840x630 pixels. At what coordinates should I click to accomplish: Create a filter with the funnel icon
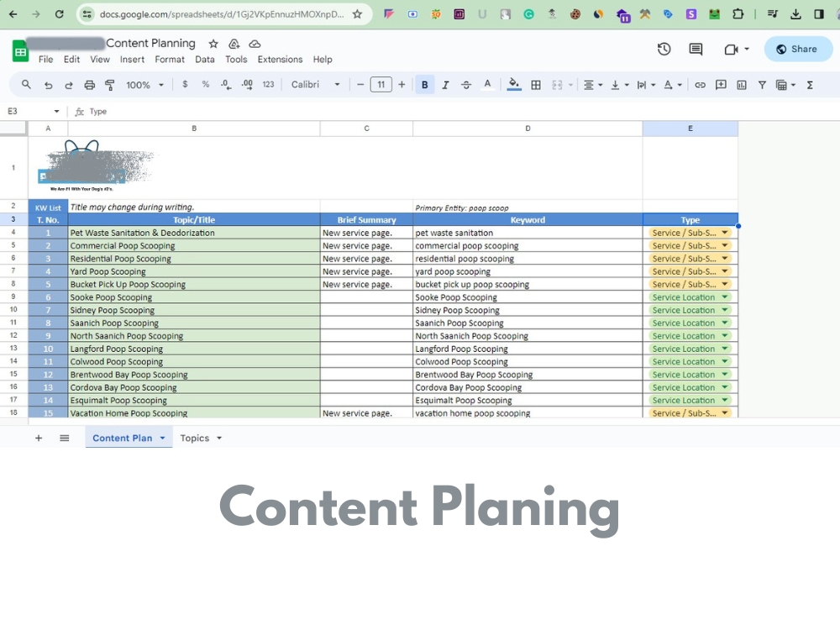pos(761,84)
